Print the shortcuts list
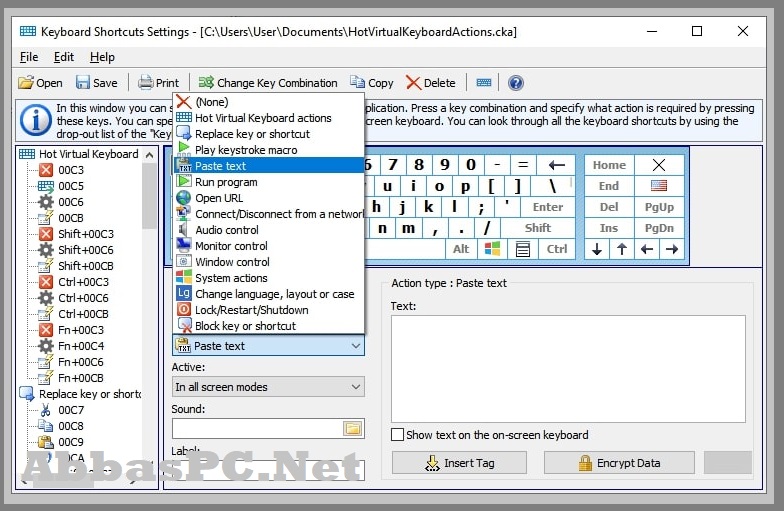Image resolution: width=784 pixels, height=511 pixels. (x=158, y=82)
